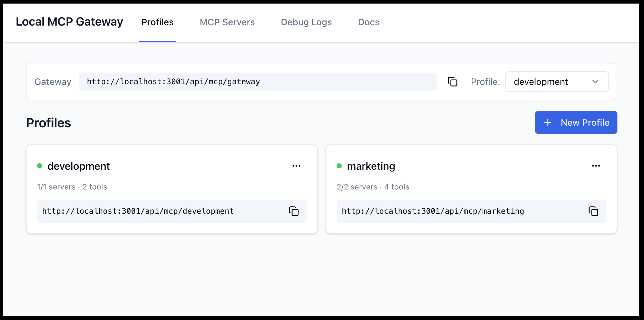The image size is (644, 320).
Task: Open the Profile selection dropdown
Action: pos(557,82)
